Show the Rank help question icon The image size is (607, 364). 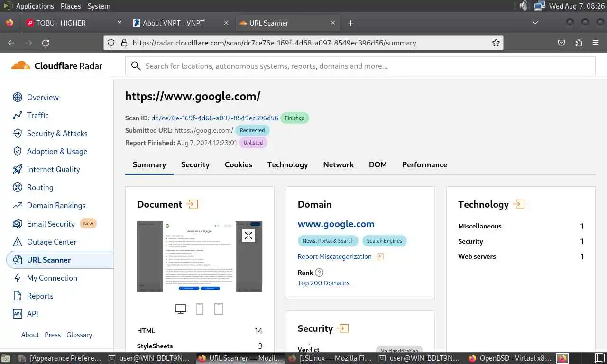(319, 273)
